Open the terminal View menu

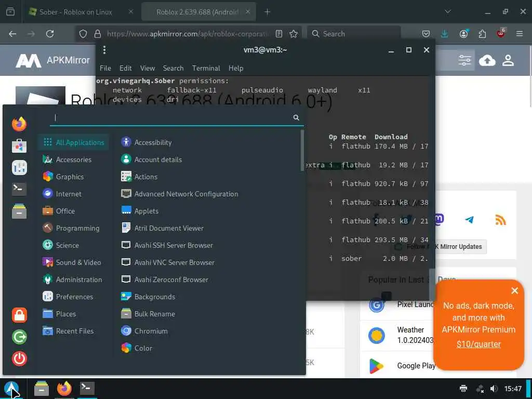147,68
